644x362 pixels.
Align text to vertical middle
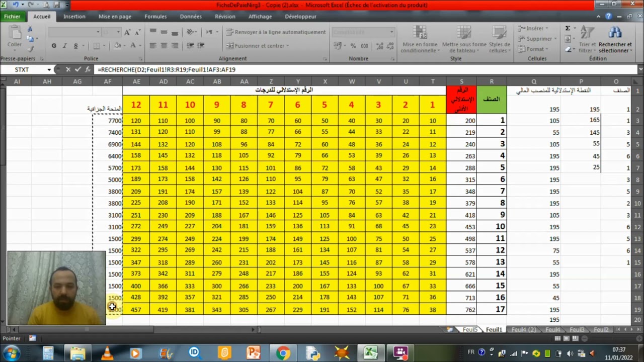[x=164, y=32]
